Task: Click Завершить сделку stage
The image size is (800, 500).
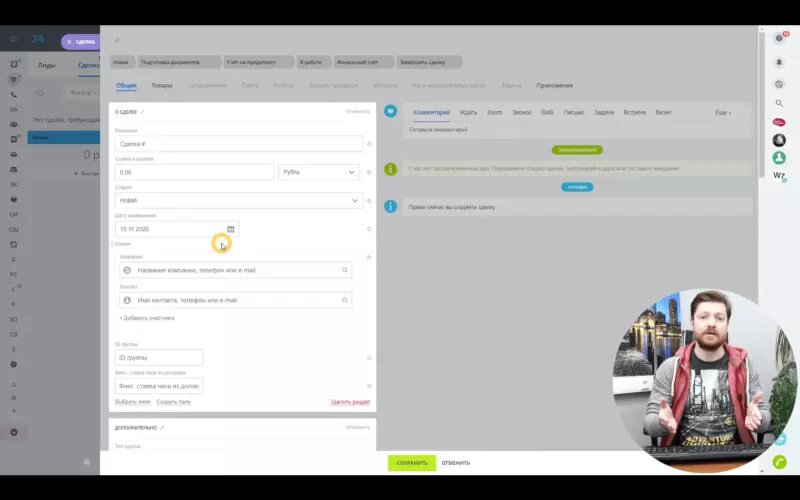Action: 429,62
